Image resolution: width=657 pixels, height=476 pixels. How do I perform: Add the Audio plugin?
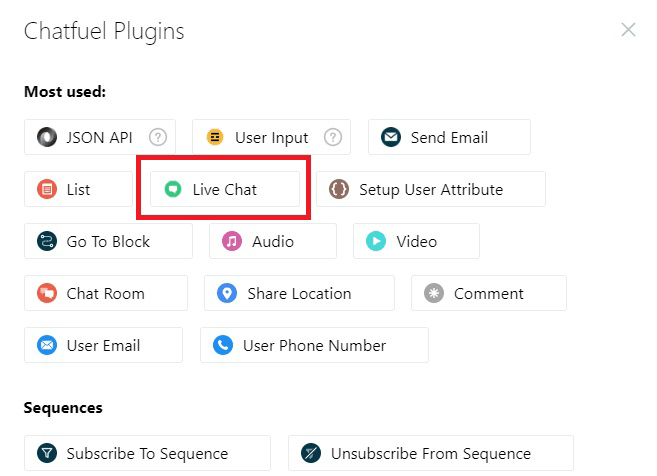click(x=273, y=241)
